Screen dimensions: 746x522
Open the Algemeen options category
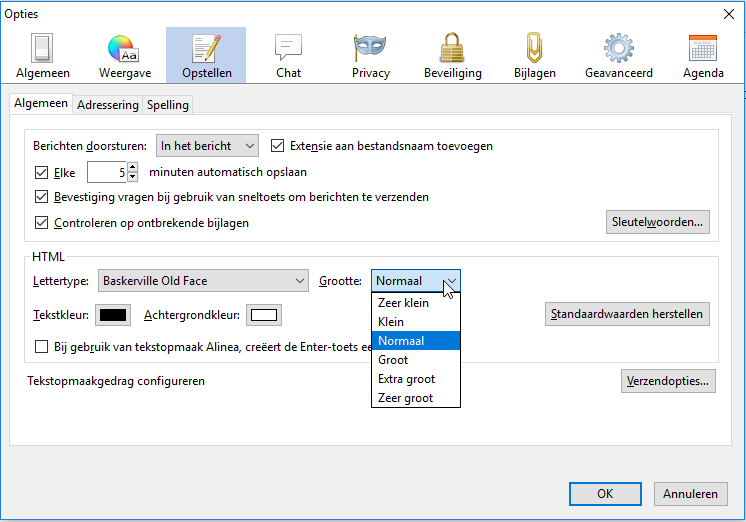pos(42,56)
